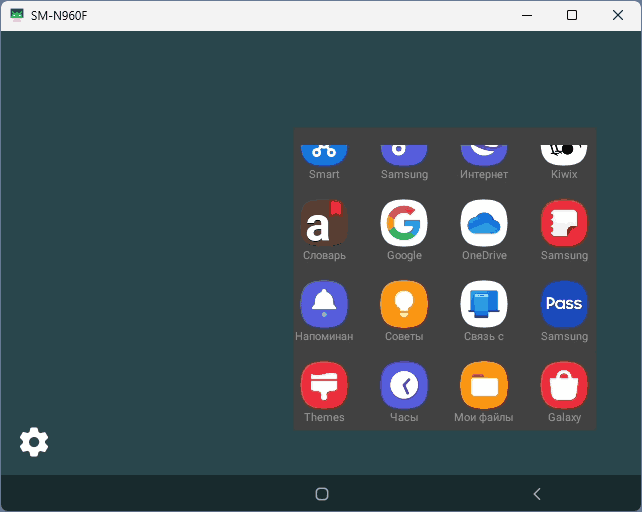The image size is (642, 512).
Task: Click the OneDrive label text
Action: 484,255
